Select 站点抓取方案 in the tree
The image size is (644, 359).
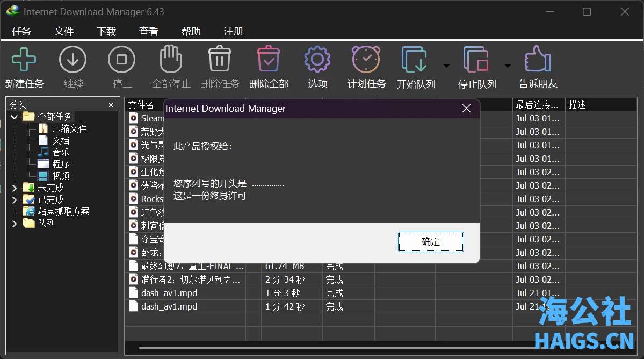[x=56, y=212]
